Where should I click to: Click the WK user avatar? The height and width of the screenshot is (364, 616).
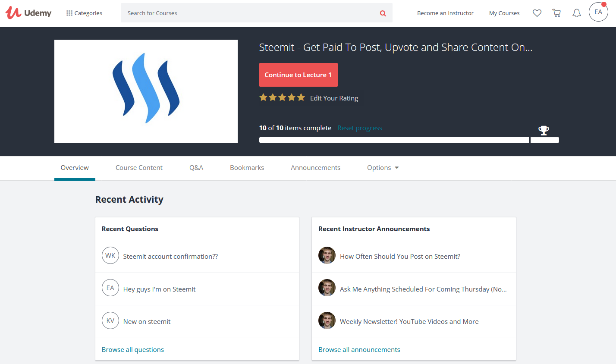tap(110, 255)
